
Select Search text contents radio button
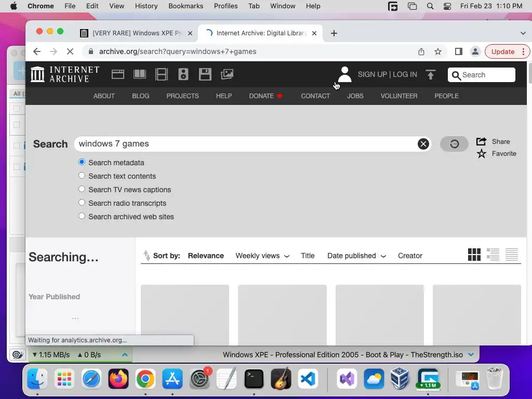pyautogui.click(x=82, y=176)
